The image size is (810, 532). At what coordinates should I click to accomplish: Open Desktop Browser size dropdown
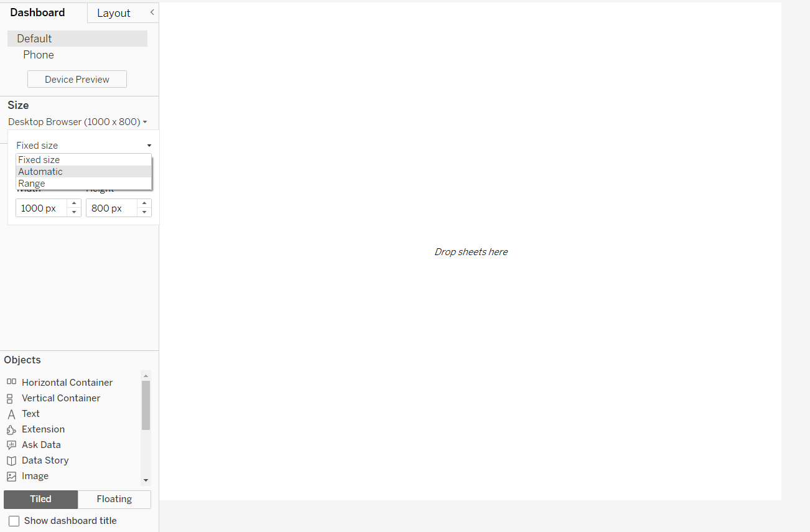pyautogui.click(x=78, y=122)
